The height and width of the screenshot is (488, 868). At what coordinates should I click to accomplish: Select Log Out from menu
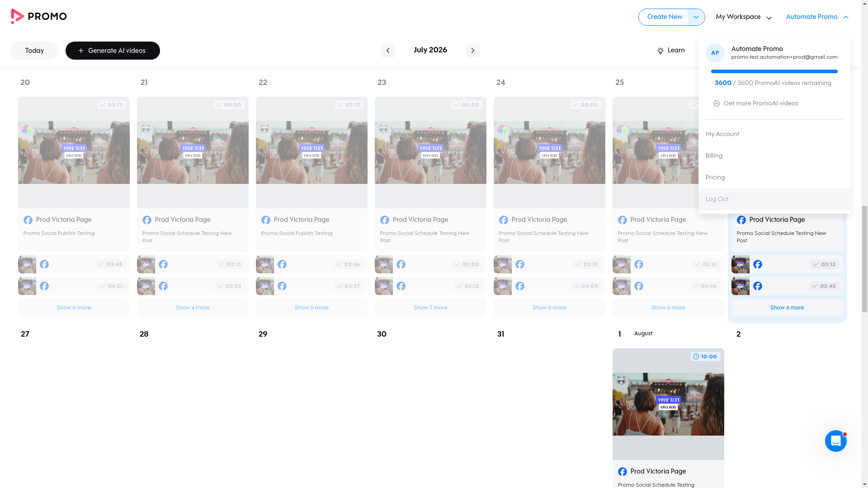point(774,199)
